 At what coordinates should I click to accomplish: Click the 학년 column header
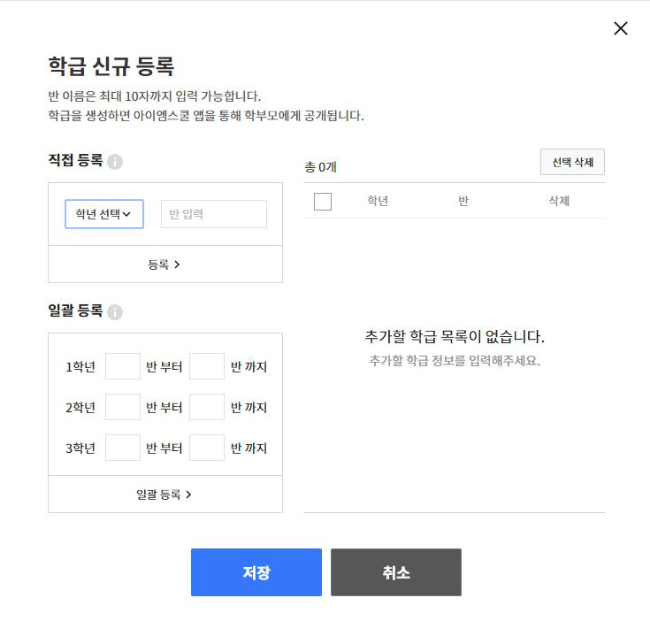point(378,201)
